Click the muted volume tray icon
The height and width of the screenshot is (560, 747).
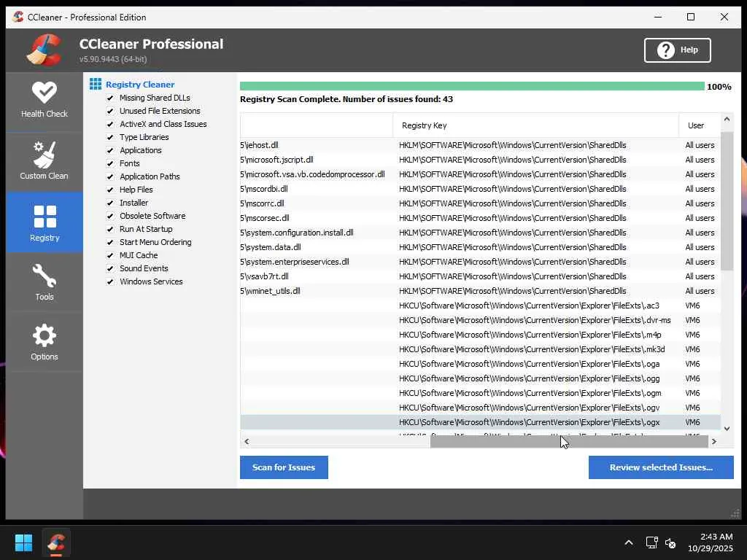[x=670, y=542]
